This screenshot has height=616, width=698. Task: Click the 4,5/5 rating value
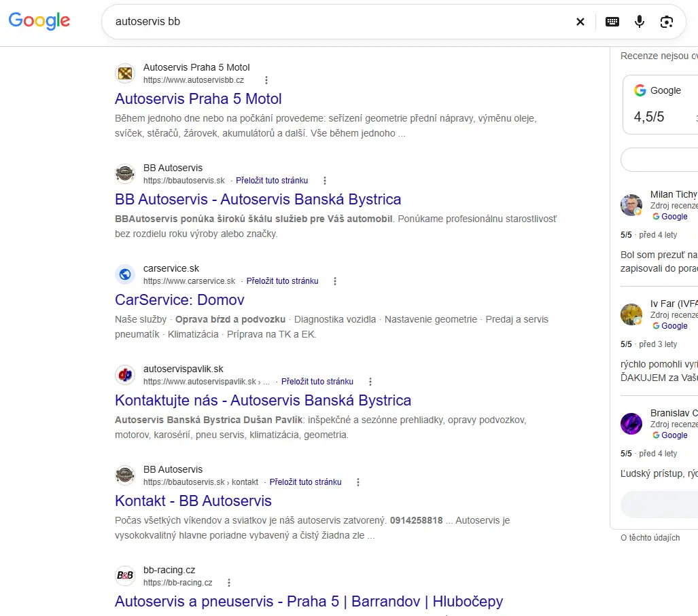(x=648, y=117)
